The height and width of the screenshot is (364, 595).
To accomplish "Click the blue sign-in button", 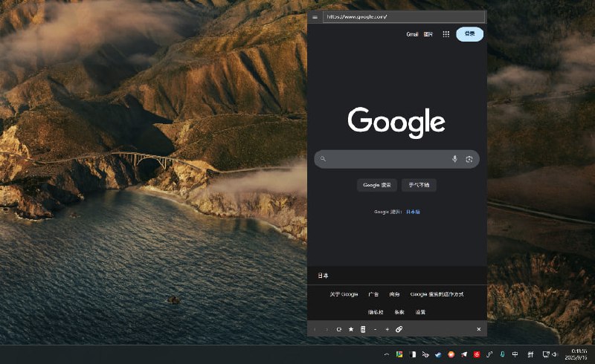I will pos(469,34).
